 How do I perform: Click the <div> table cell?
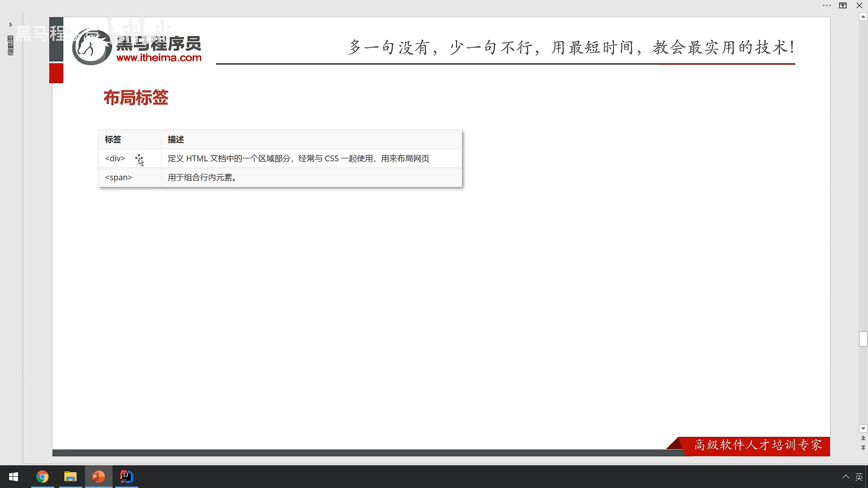(115, 159)
